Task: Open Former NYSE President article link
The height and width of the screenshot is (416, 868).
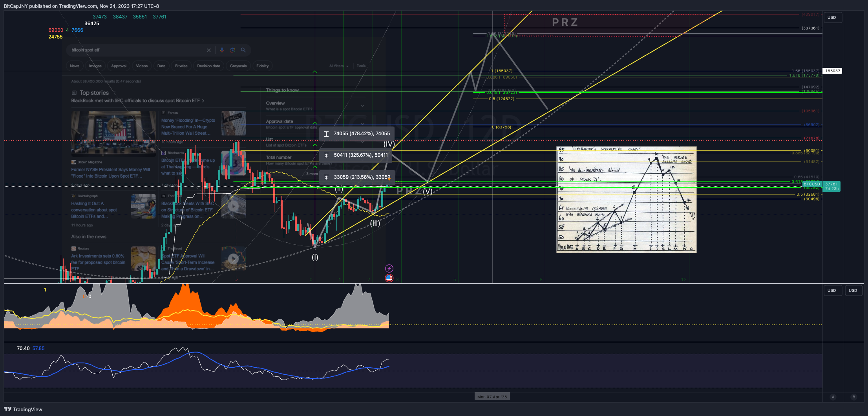Action: (111, 173)
